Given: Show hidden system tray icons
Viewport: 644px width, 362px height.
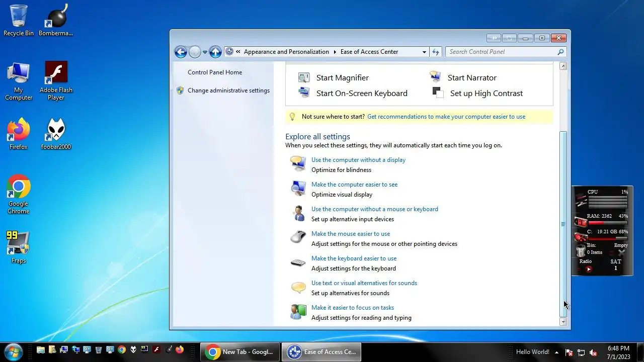Looking at the screenshot, I should 556,352.
